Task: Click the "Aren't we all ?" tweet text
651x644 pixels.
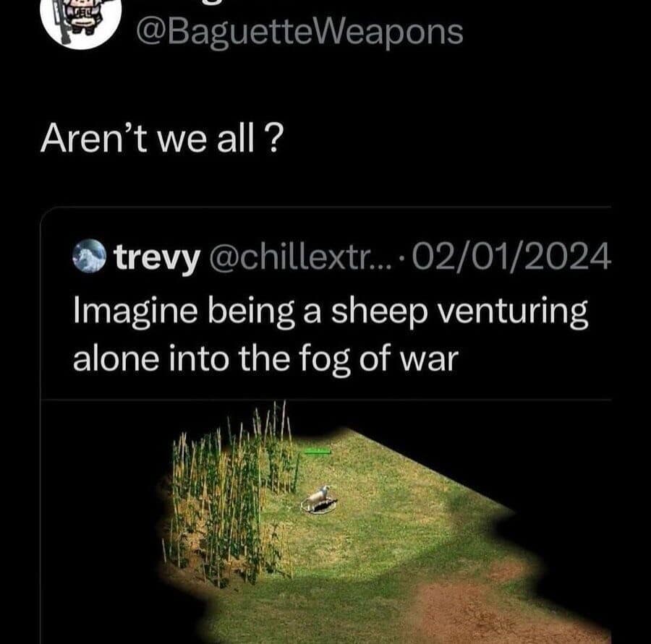Action: point(162,138)
